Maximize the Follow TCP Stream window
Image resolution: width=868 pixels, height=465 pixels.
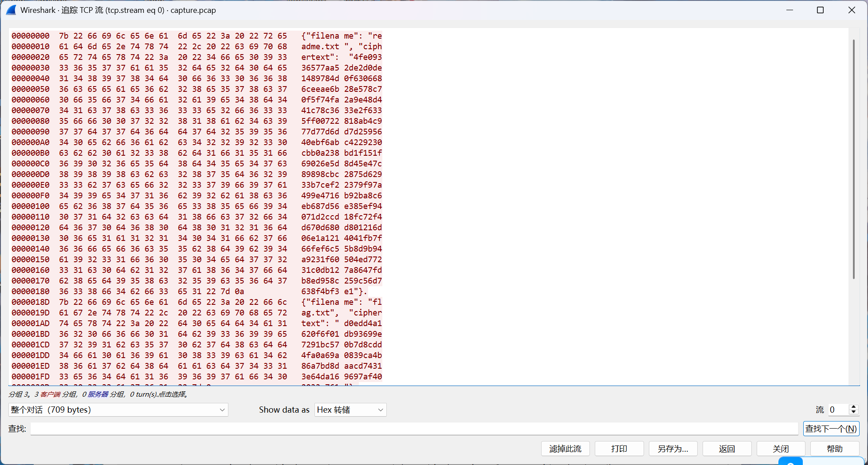click(820, 10)
